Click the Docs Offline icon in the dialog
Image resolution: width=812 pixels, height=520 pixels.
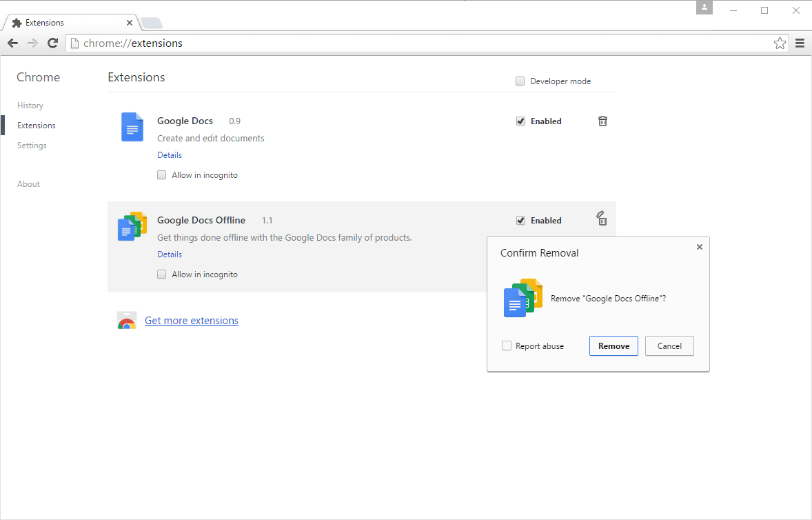tap(523, 298)
